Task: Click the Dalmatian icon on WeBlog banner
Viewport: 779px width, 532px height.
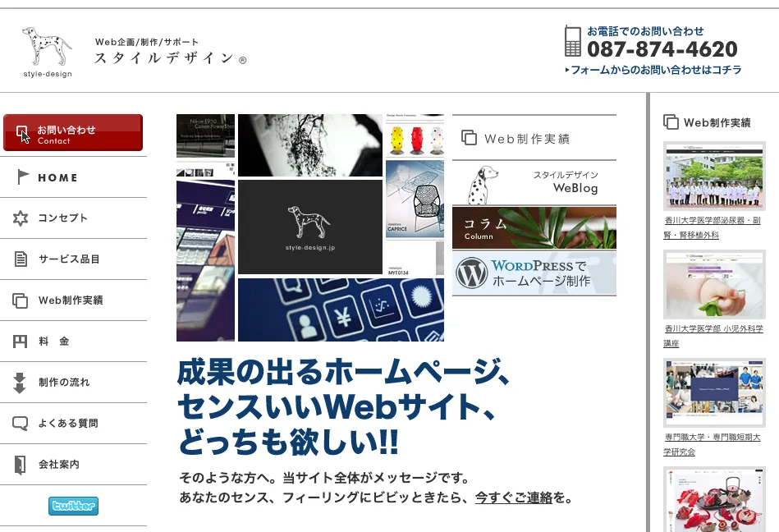Action: pyautogui.click(x=481, y=185)
